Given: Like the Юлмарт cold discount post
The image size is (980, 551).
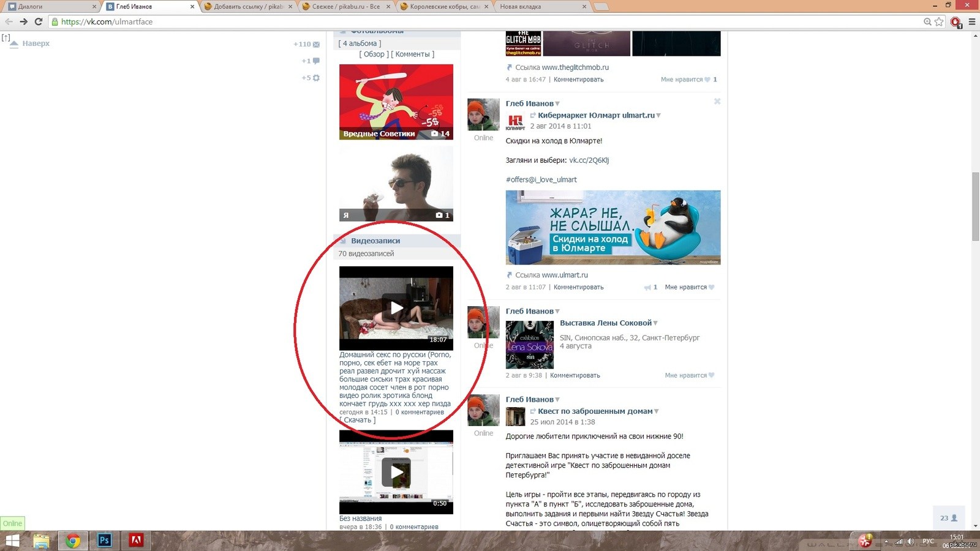Looking at the screenshot, I should coord(690,287).
